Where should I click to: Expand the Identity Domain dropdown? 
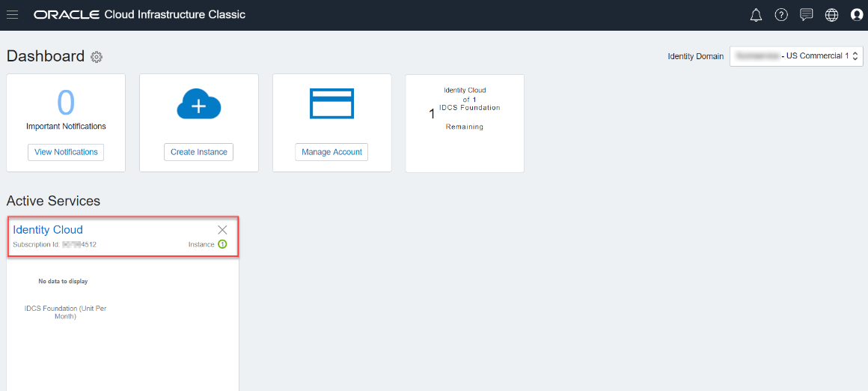point(797,56)
